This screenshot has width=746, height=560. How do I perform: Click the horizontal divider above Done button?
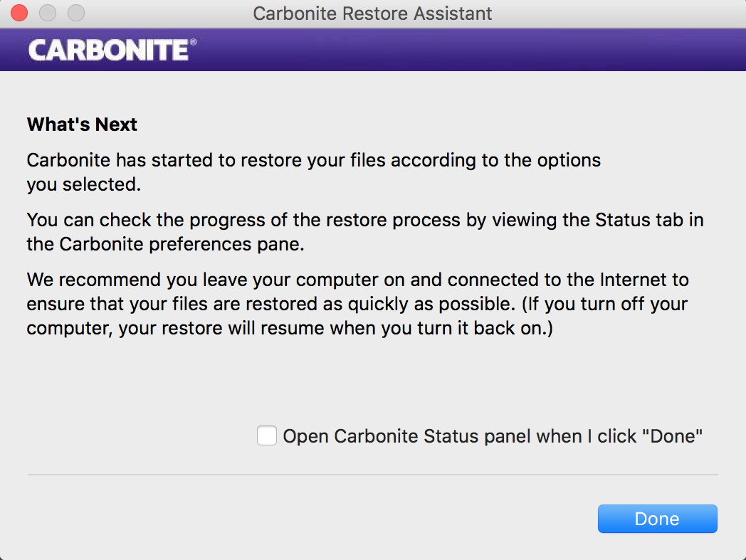point(372,475)
